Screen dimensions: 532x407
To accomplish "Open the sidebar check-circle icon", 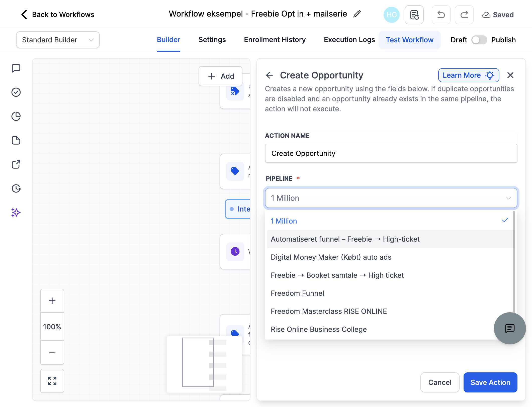I will point(16,92).
